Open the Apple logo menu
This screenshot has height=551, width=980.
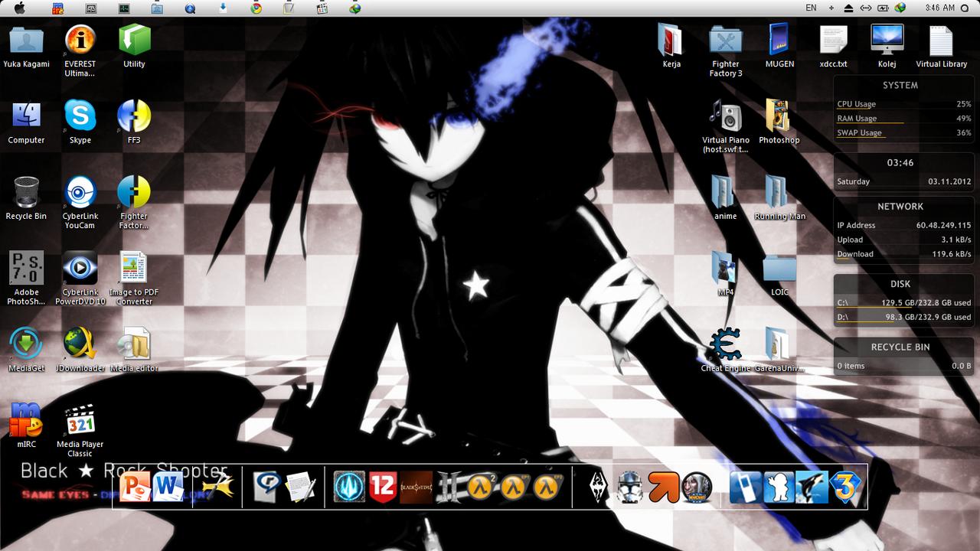click(x=20, y=8)
